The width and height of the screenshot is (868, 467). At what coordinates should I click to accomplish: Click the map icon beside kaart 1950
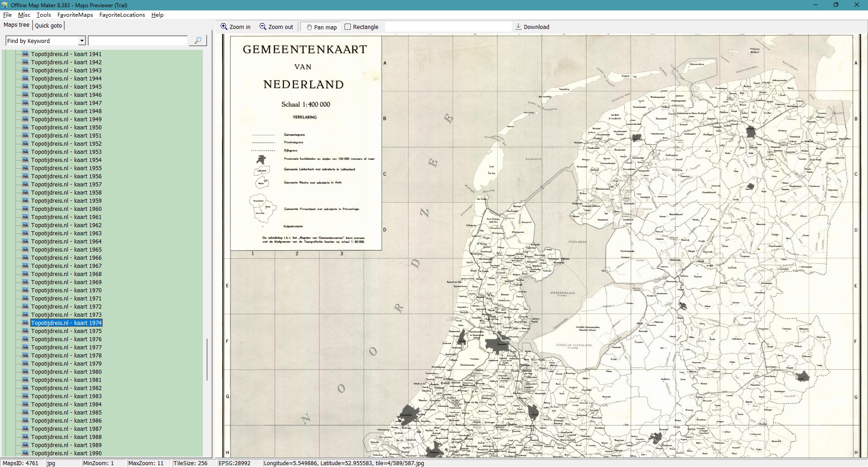[25, 128]
